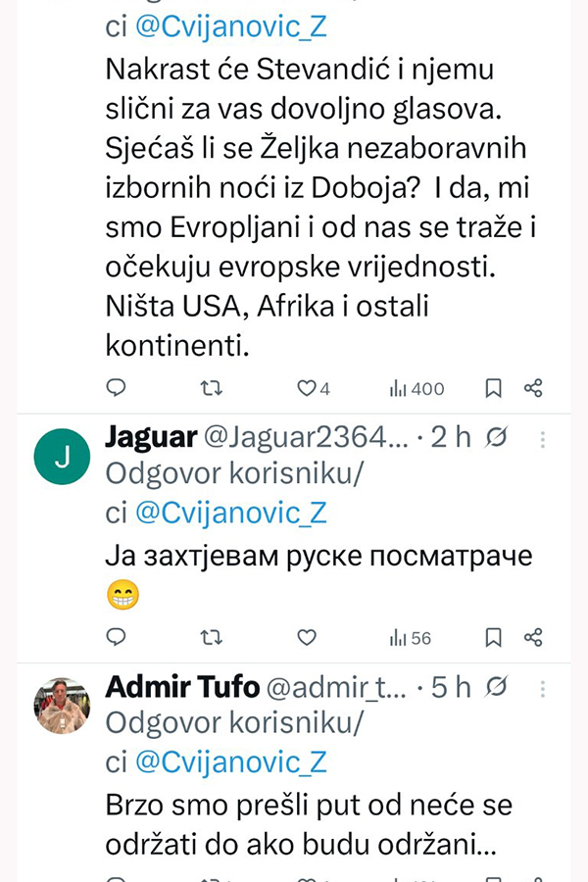Image resolution: width=588 pixels, height=882 pixels.
Task: Like the tweet with 4 likes
Action: coord(307,388)
